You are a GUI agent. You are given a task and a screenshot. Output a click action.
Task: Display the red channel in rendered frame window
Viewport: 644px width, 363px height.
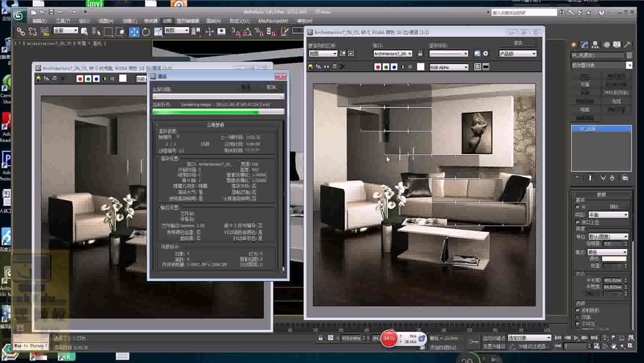(x=377, y=66)
